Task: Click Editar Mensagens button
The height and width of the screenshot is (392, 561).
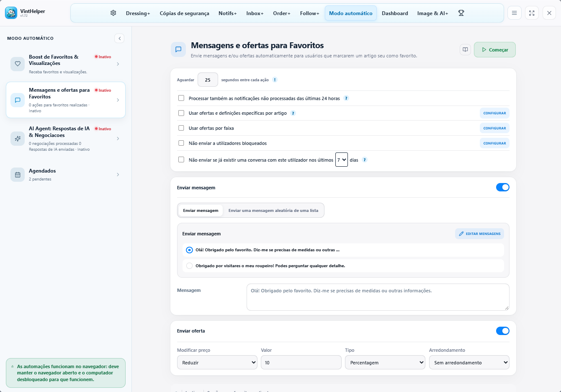Action: [x=479, y=234]
